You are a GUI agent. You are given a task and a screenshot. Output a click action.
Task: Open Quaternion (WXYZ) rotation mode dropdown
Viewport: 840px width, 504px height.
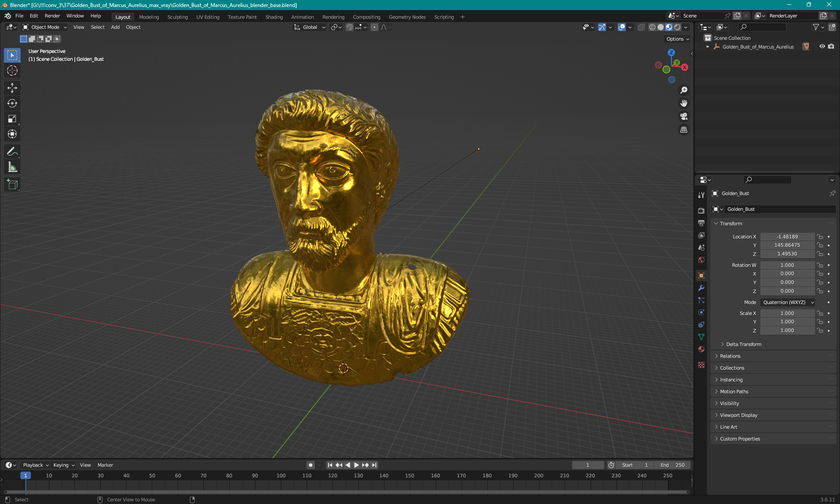787,302
